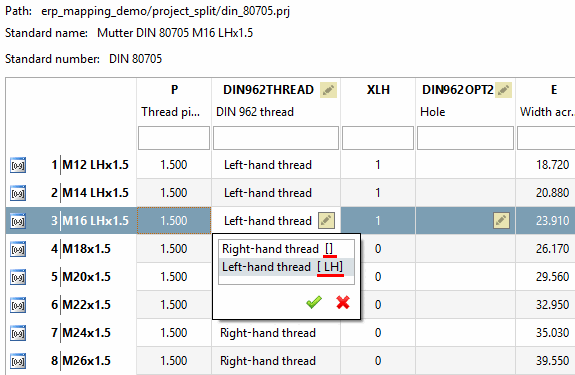The height and width of the screenshot is (375, 575).
Task: Click the E Width across column header
Action: click(546, 101)
